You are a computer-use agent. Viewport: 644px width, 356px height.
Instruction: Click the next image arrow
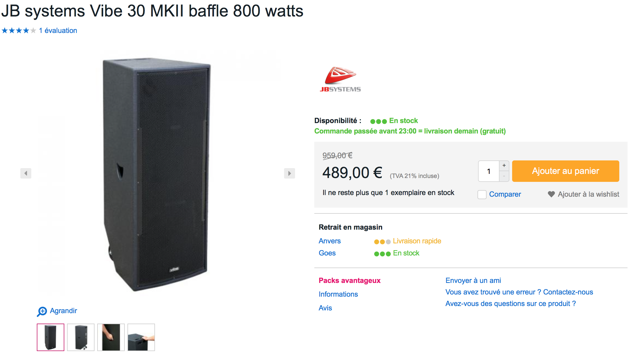coord(289,173)
